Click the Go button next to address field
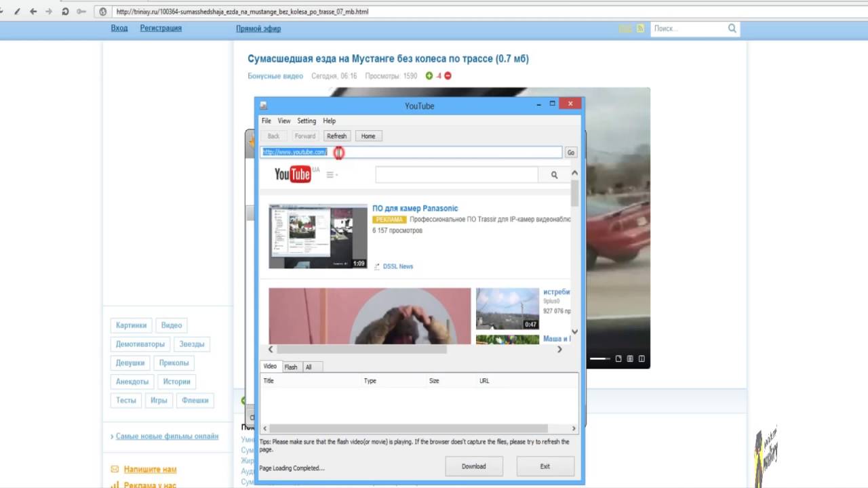Viewport: 868px width, 488px height. click(571, 152)
